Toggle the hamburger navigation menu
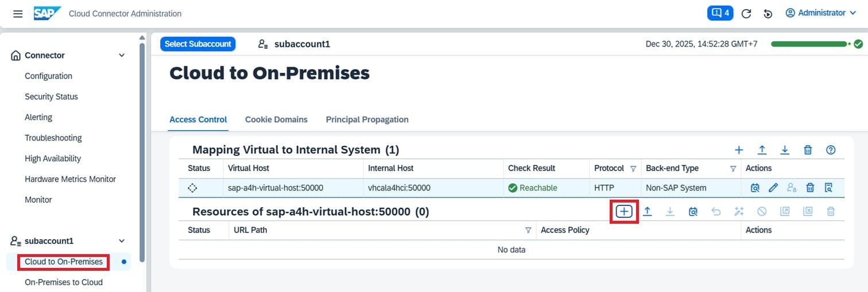Viewport: 868px width, 292px height. pyautogui.click(x=18, y=14)
